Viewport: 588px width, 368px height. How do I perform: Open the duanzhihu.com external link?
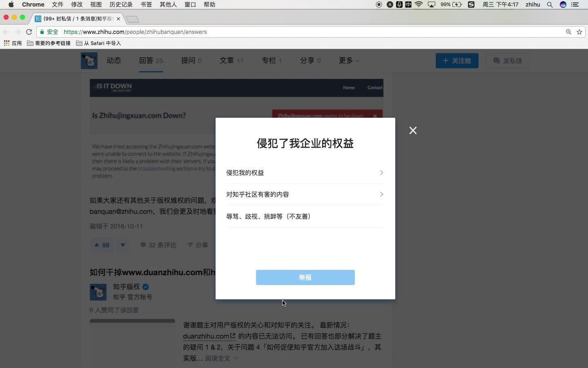coord(209,336)
